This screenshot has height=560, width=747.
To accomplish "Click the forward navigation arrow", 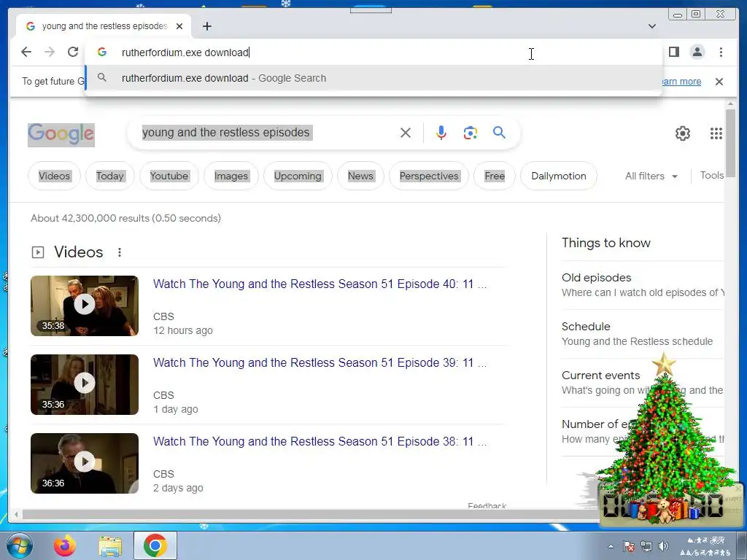I will pos(50,52).
